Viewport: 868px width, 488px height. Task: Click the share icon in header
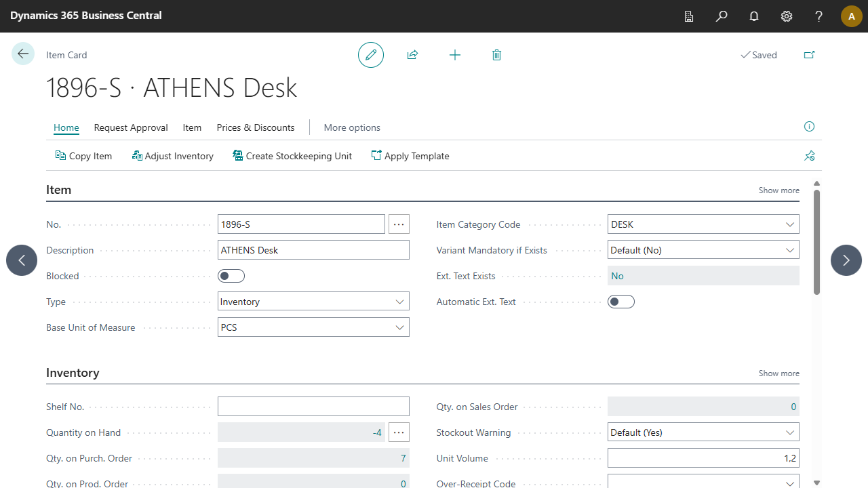coord(412,55)
